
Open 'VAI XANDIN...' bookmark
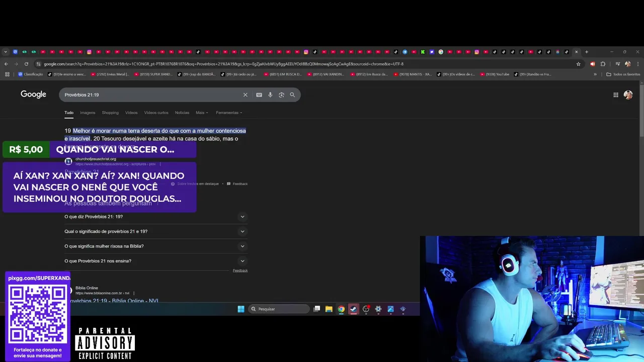pos(326,74)
